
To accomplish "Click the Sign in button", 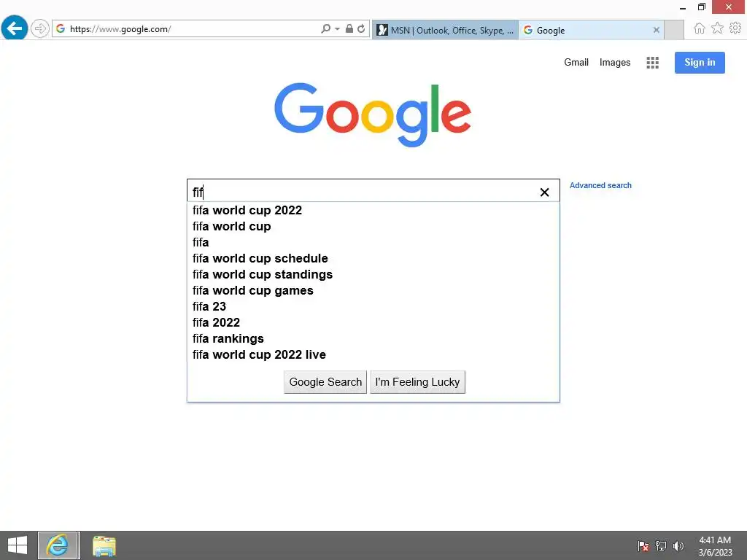I will click(x=700, y=63).
